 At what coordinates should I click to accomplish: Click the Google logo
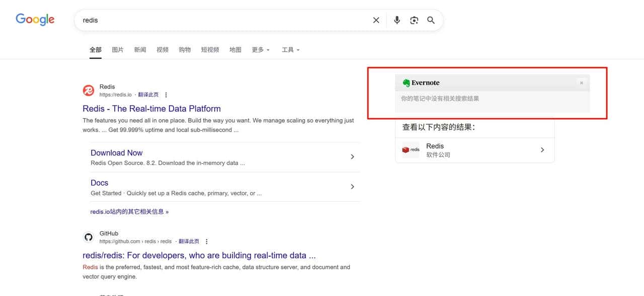[x=35, y=19]
